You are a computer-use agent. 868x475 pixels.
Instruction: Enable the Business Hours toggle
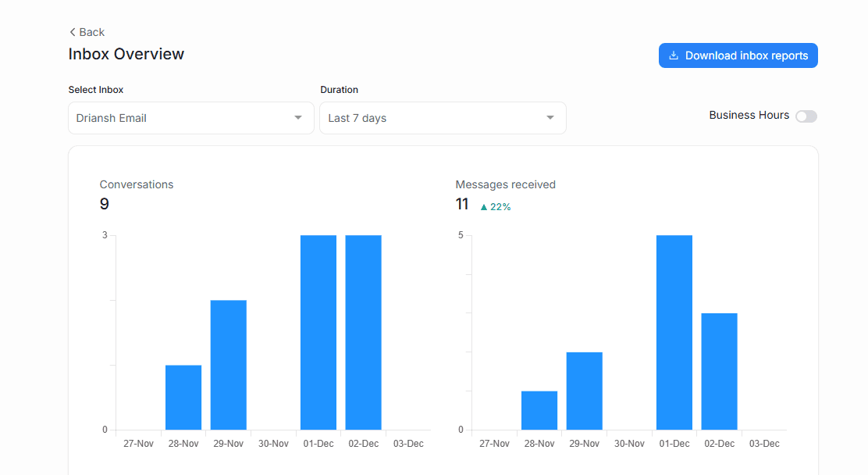coord(806,116)
